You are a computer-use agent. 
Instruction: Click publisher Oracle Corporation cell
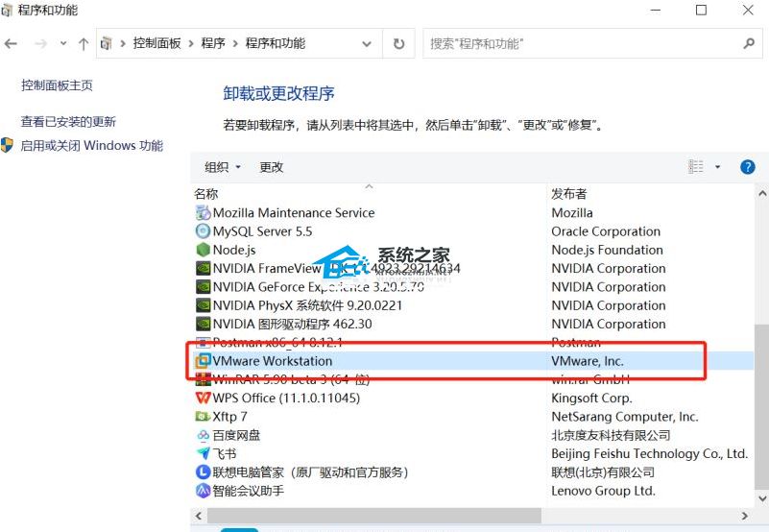point(606,231)
